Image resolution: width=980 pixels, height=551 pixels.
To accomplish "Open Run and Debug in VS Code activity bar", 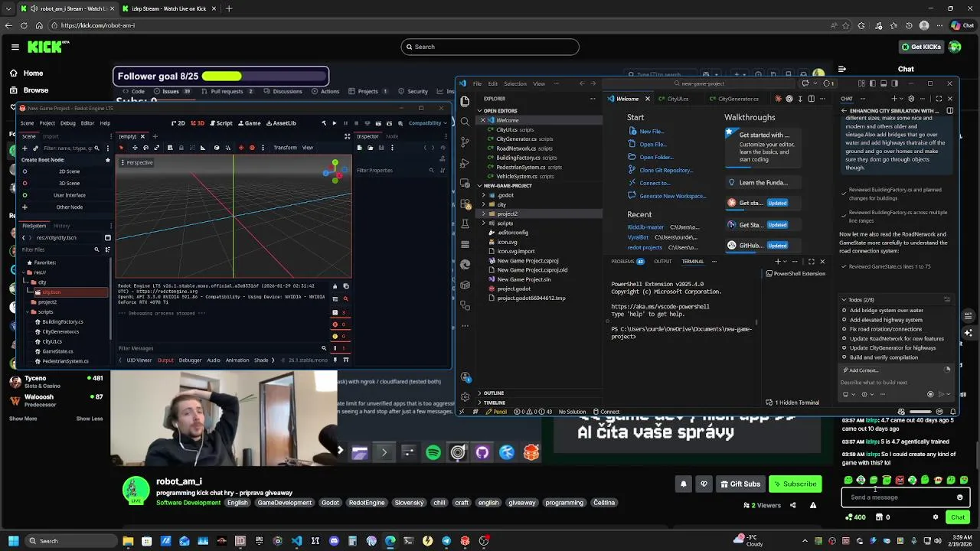I will 465,163.
